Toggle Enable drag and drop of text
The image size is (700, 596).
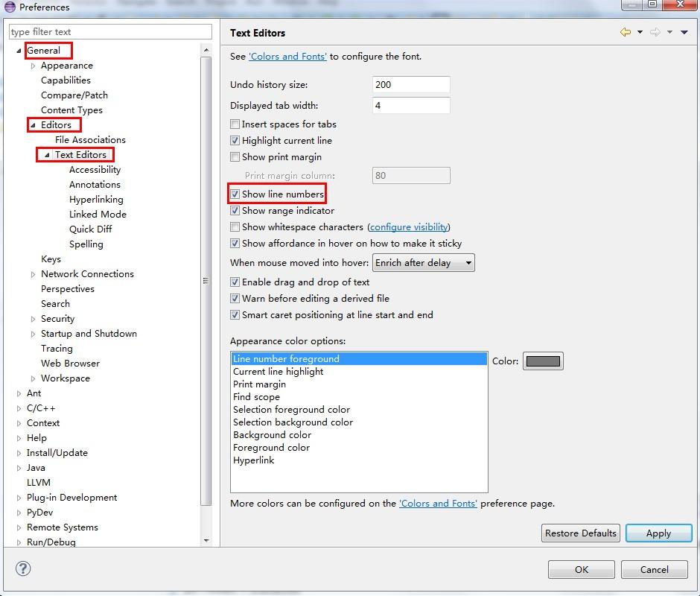pos(235,282)
